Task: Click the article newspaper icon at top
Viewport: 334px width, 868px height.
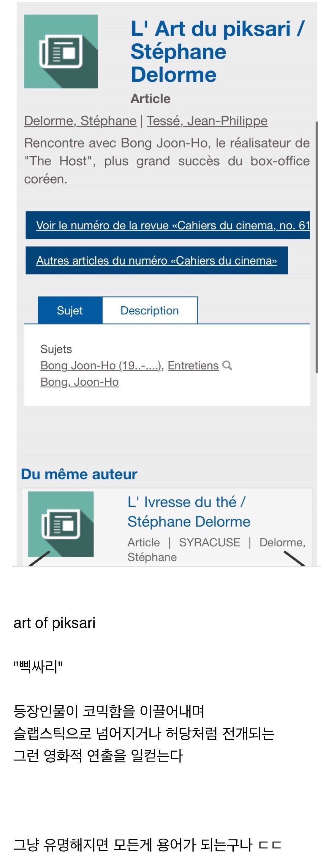Action: click(61, 52)
